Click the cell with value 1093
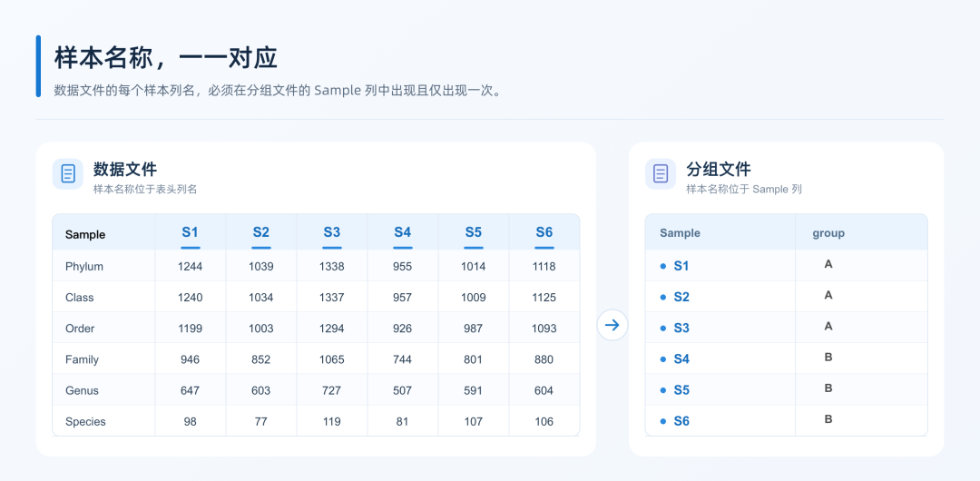 click(x=544, y=329)
